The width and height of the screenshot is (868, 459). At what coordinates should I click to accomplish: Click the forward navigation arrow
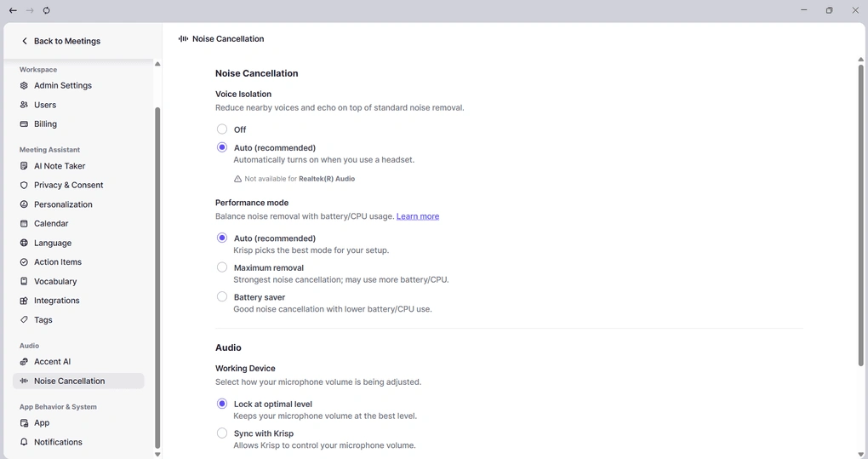(30, 10)
